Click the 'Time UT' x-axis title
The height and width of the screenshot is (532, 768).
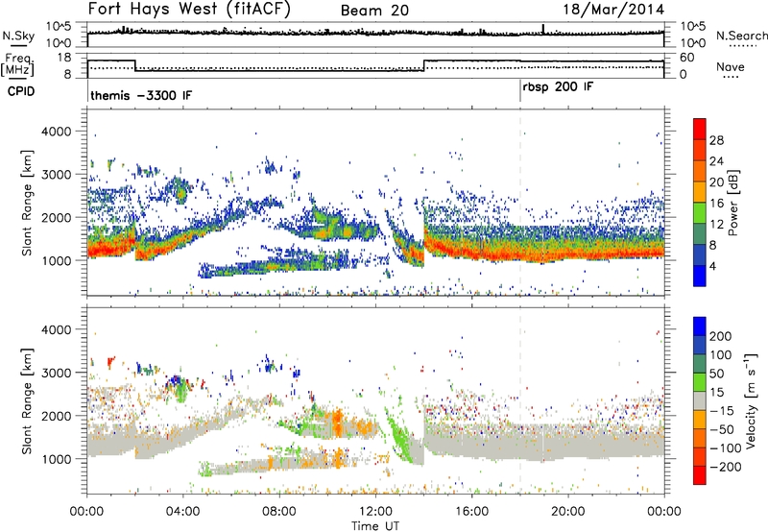pos(375,526)
